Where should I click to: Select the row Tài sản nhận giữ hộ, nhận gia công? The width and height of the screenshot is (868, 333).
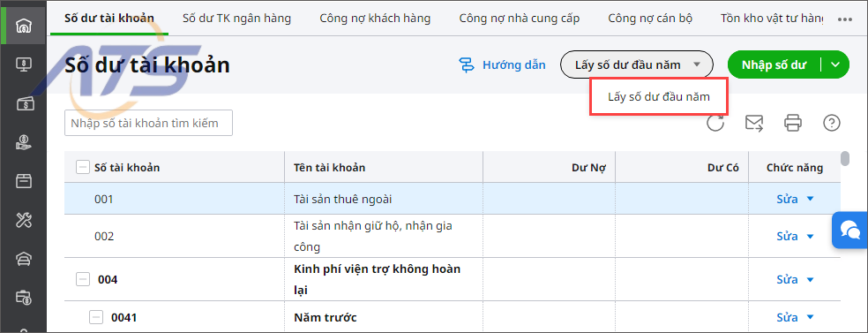pyautogui.click(x=453, y=236)
